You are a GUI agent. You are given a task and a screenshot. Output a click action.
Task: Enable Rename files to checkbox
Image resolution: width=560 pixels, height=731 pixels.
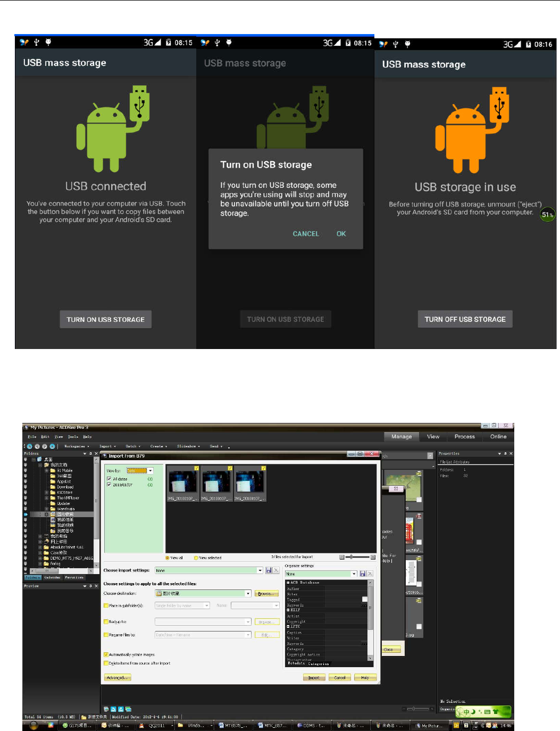click(106, 635)
